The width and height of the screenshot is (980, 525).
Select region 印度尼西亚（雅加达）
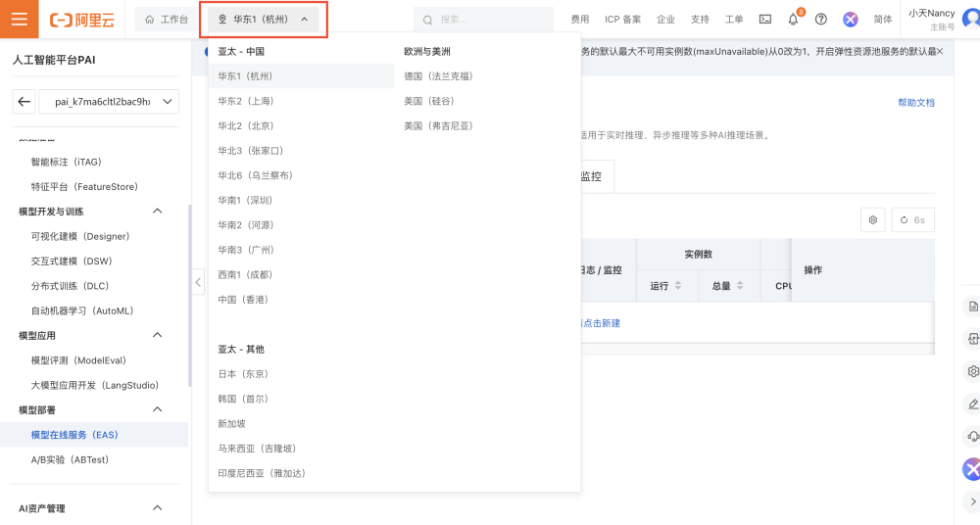pyautogui.click(x=262, y=473)
